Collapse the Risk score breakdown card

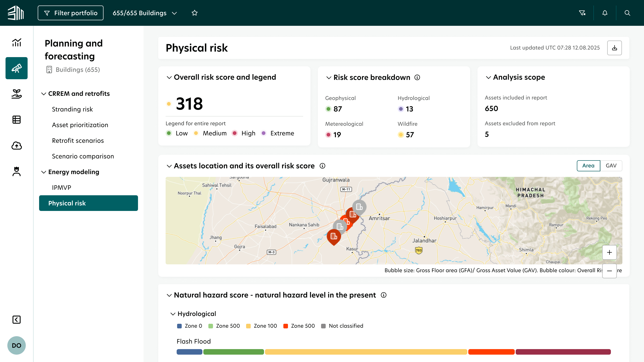[x=329, y=78]
